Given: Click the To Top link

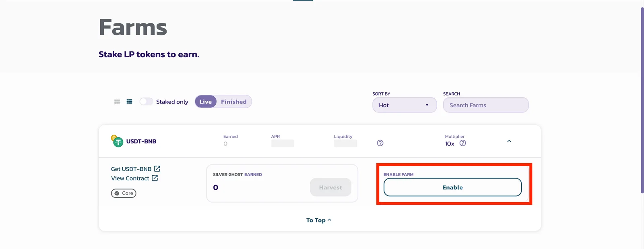Looking at the screenshot, I should tap(319, 220).
